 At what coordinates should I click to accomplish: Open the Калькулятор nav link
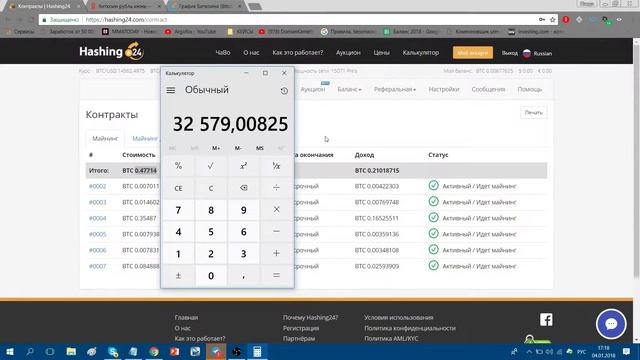[421, 53]
